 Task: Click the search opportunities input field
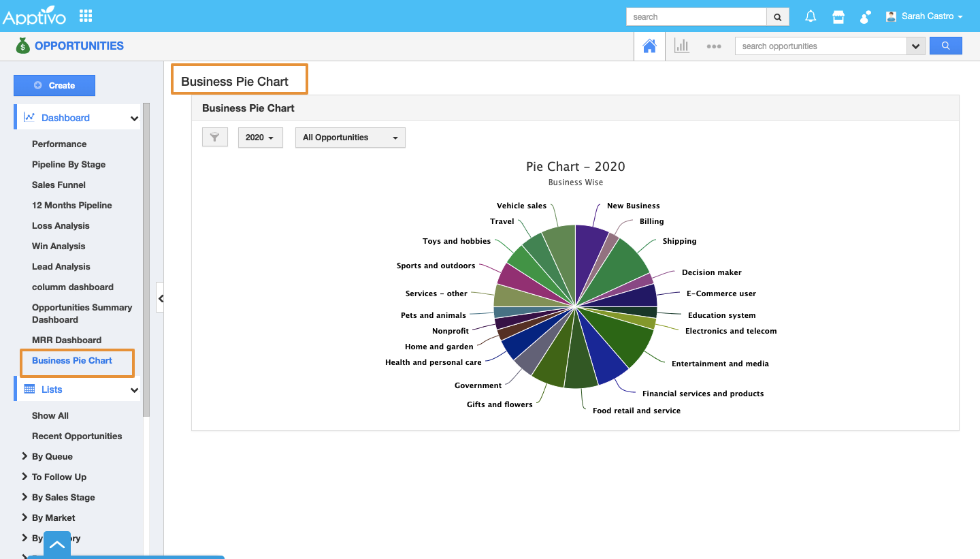pyautogui.click(x=821, y=46)
